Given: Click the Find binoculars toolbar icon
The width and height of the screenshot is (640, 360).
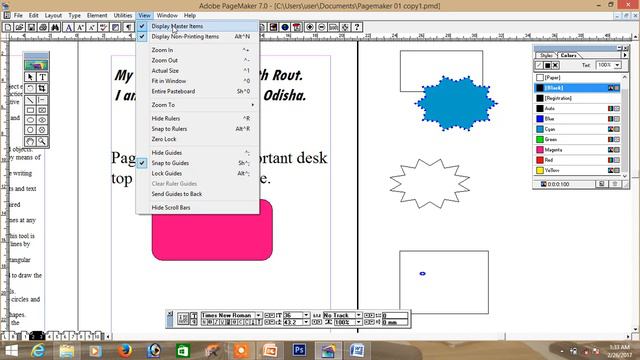Looking at the screenshot, I should click(x=55, y=27).
